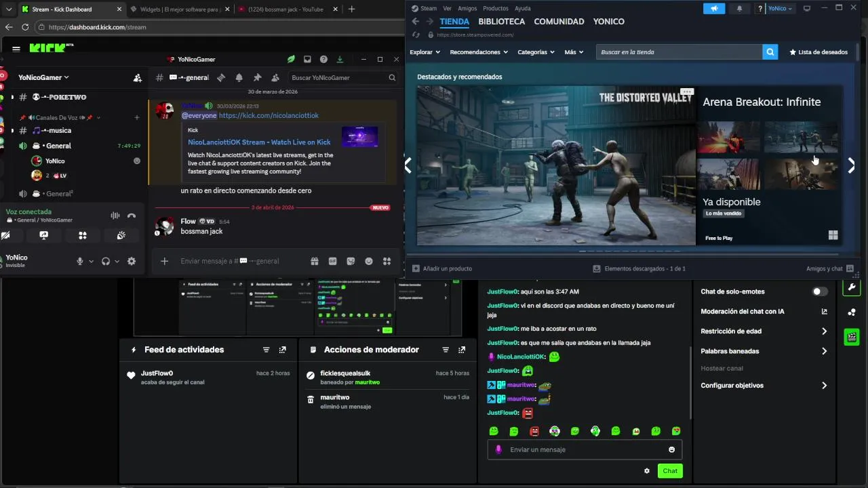Pop out Acciones de moderador panel

462,350
